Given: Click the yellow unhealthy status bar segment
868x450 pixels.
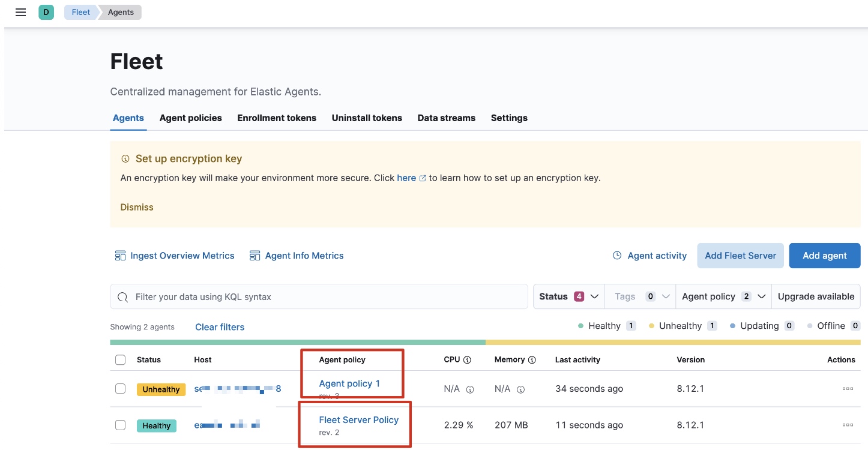Looking at the screenshot, I should (673, 343).
